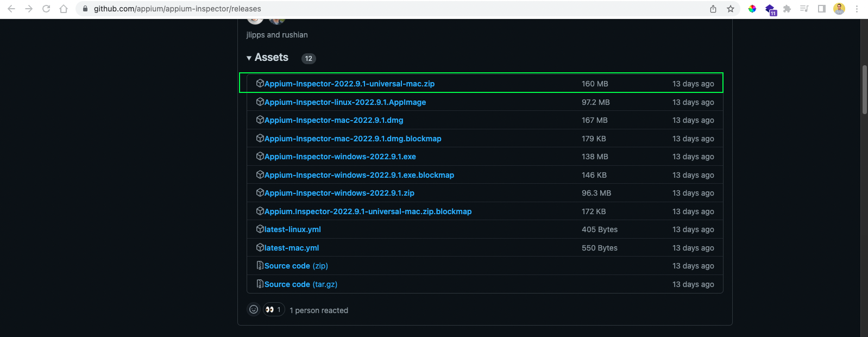Click the 405 Bytes size text
This screenshot has height=337, width=868.
[x=600, y=229]
